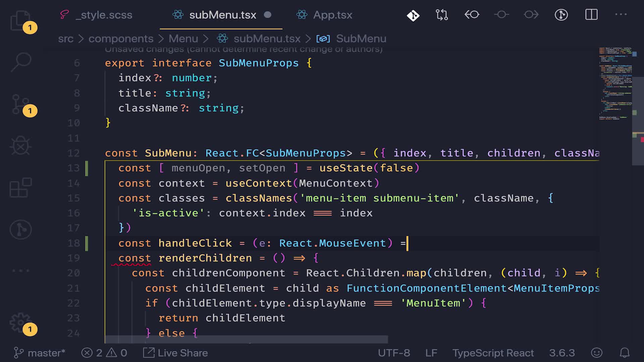Open errors and warnings problems indicator

click(x=104, y=353)
